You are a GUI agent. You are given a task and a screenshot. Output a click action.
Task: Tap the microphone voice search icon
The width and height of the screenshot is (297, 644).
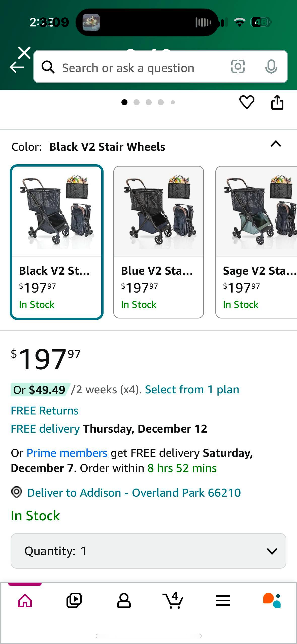pos(271,67)
